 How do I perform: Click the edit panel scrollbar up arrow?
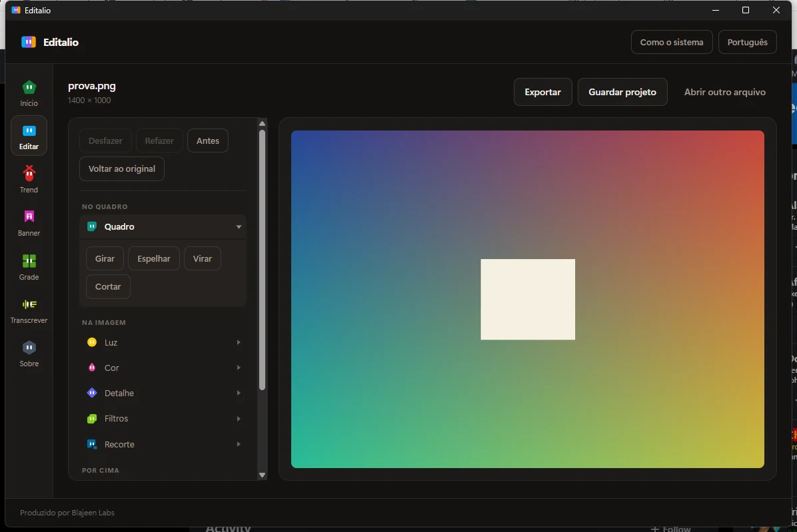263,123
